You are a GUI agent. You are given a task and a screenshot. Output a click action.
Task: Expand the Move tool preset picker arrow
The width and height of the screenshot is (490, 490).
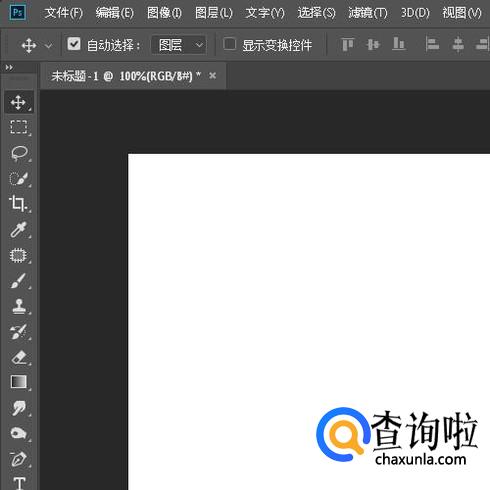tap(49, 45)
